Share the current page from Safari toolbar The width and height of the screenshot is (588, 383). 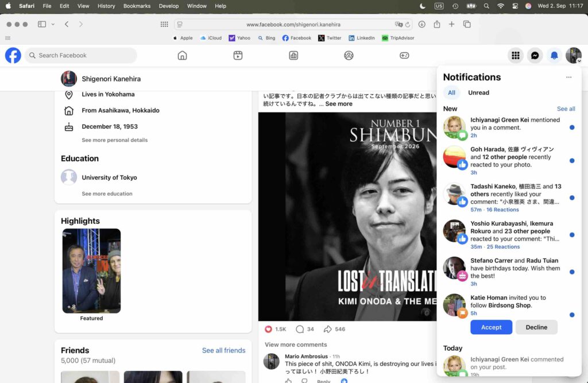pos(437,24)
